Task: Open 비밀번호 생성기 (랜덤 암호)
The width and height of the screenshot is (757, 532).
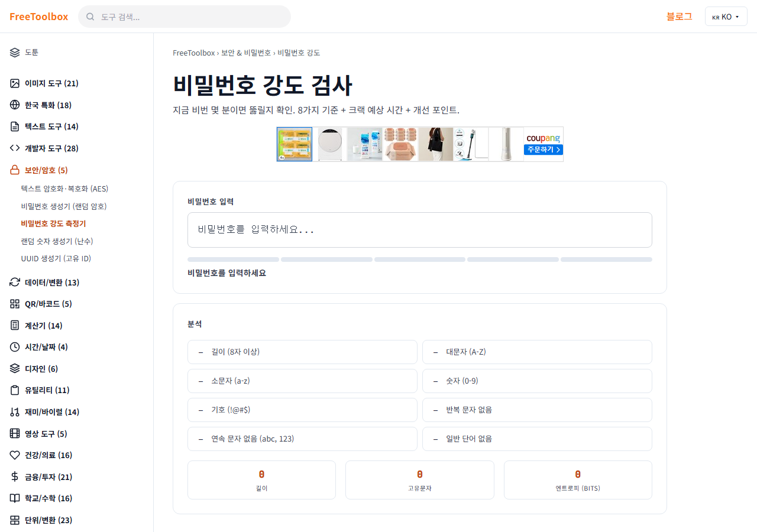Action: (x=64, y=206)
